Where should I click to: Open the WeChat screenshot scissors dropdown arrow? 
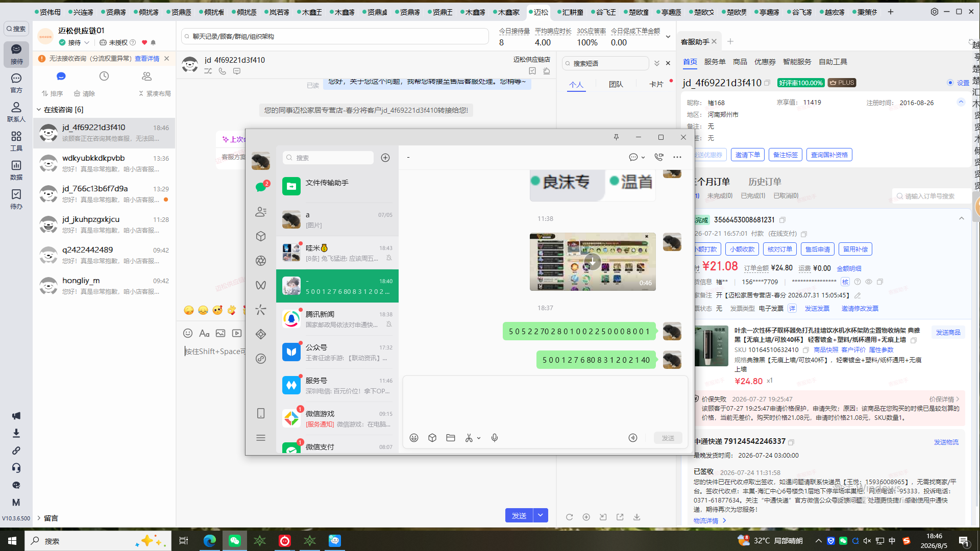click(x=479, y=438)
